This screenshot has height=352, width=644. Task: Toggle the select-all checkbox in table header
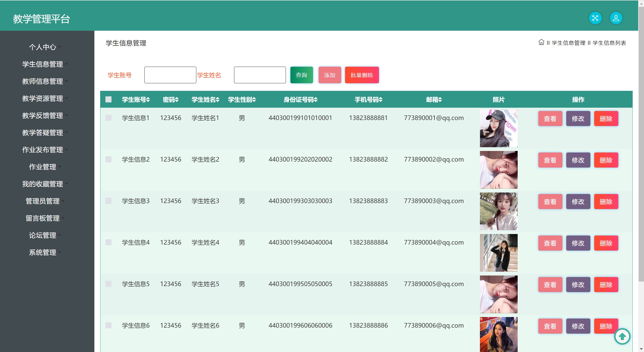pyautogui.click(x=108, y=99)
